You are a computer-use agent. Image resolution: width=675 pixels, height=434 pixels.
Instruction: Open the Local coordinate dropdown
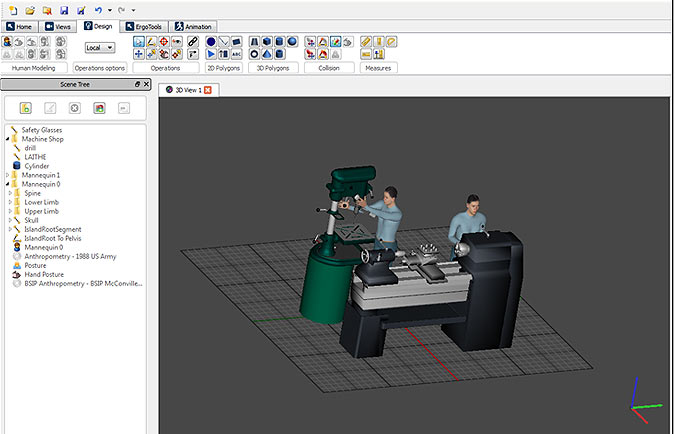100,47
